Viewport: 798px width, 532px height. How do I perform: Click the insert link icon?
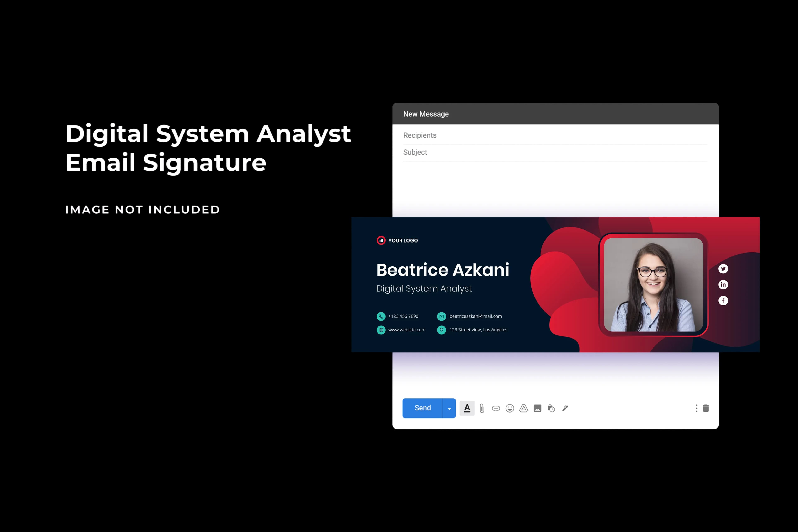[496, 409]
